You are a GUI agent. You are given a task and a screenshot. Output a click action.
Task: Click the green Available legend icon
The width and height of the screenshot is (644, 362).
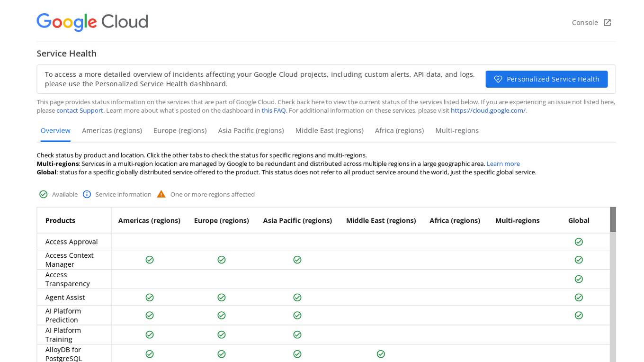tap(44, 194)
